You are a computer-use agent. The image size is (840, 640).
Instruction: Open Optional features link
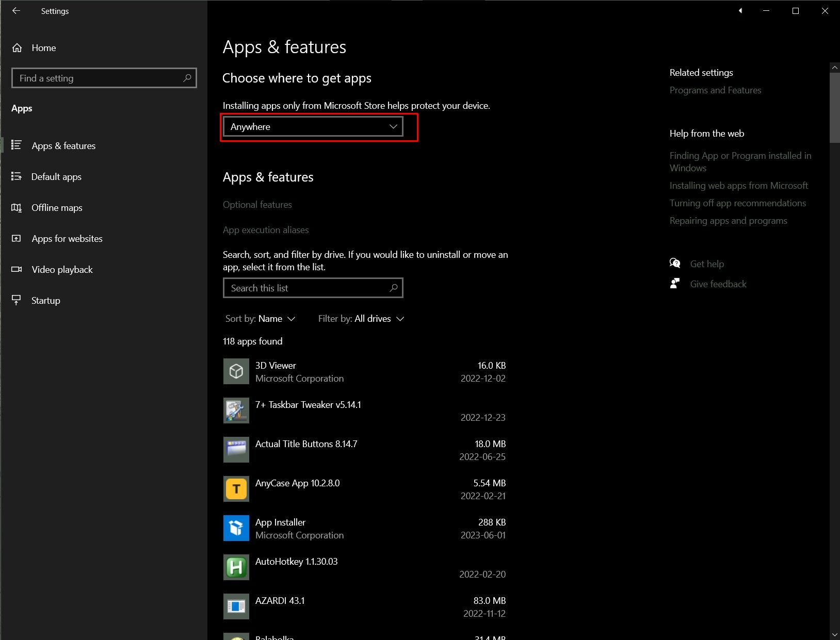257,205
